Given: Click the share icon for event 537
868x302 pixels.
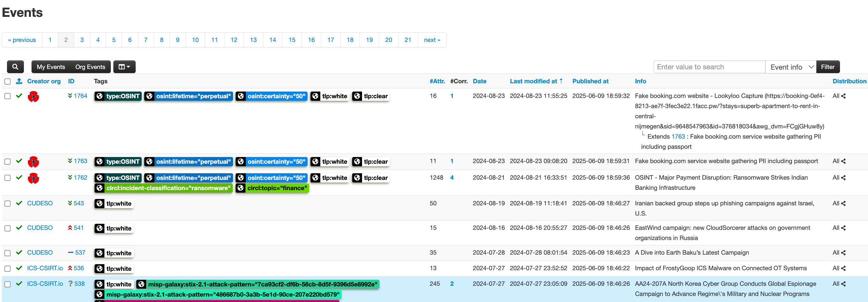Looking at the screenshot, I should coord(843,252).
